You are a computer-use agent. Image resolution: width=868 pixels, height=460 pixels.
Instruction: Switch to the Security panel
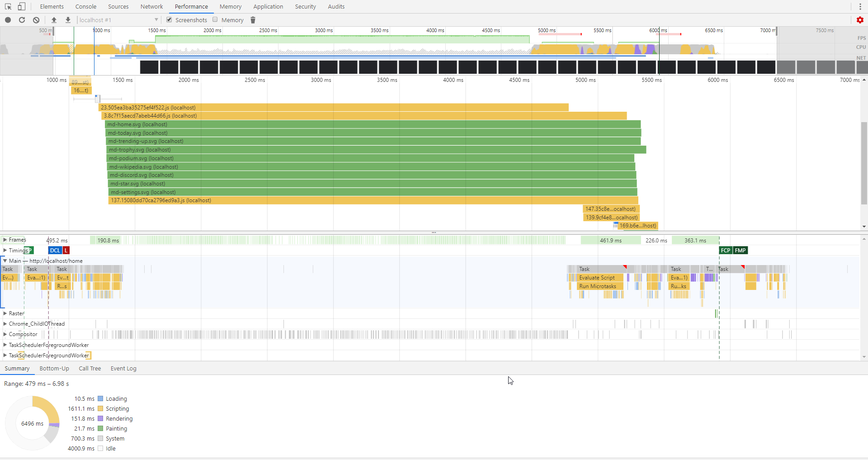306,6
